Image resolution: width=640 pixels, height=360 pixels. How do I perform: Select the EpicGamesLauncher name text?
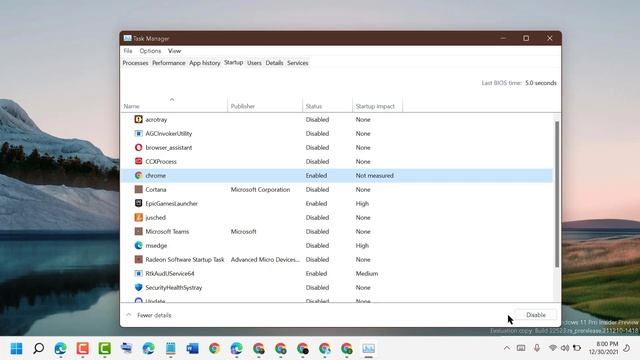pos(171,203)
